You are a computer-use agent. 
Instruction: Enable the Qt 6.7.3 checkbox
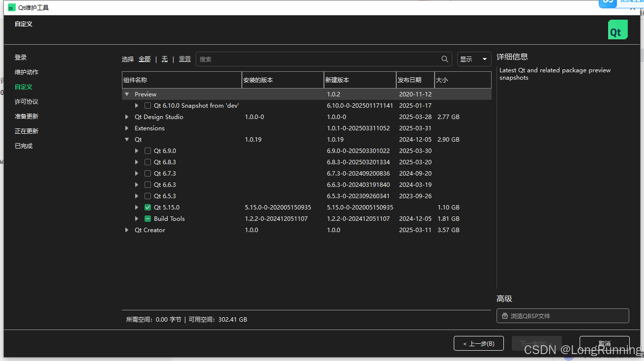(147, 174)
